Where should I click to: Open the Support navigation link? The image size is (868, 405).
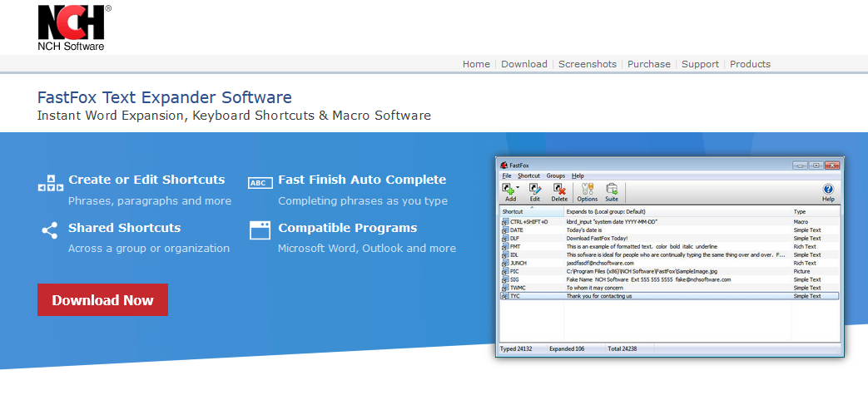tap(700, 64)
